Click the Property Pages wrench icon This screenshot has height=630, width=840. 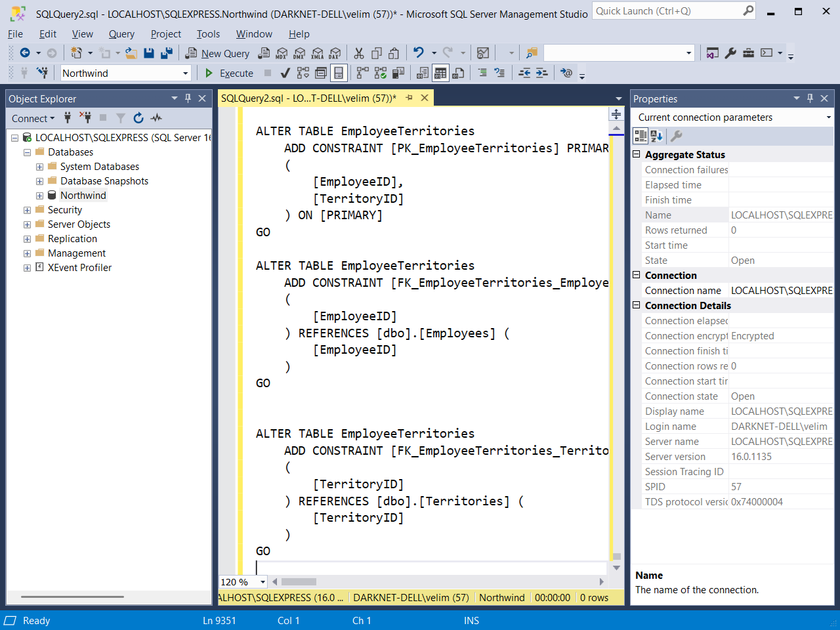676,136
